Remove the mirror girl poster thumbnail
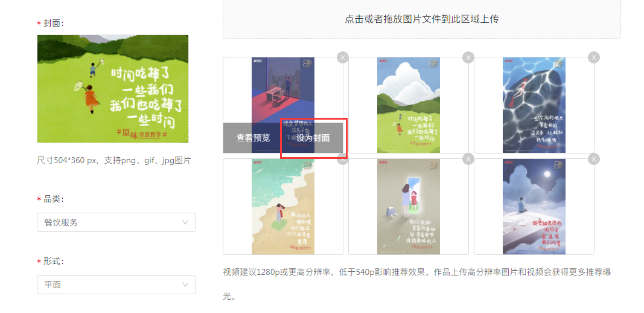Image resolution: width=644 pixels, height=313 pixels. point(468,159)
